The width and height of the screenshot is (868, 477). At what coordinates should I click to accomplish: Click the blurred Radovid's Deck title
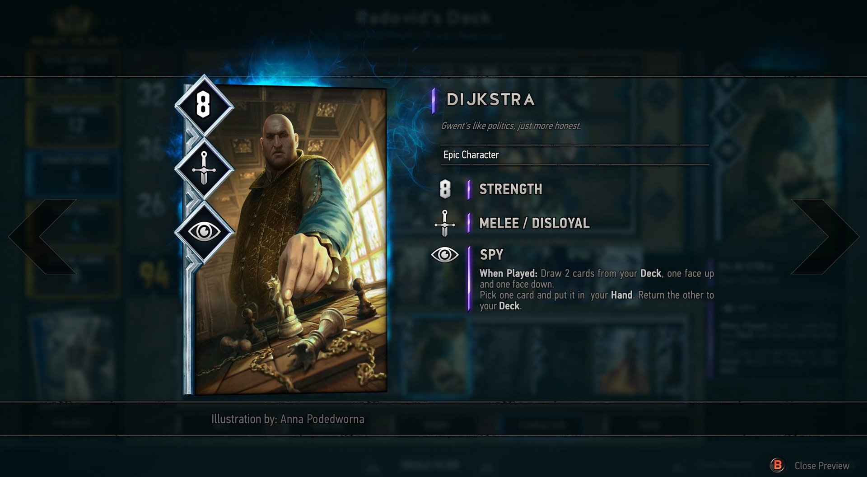click(423, 18)
